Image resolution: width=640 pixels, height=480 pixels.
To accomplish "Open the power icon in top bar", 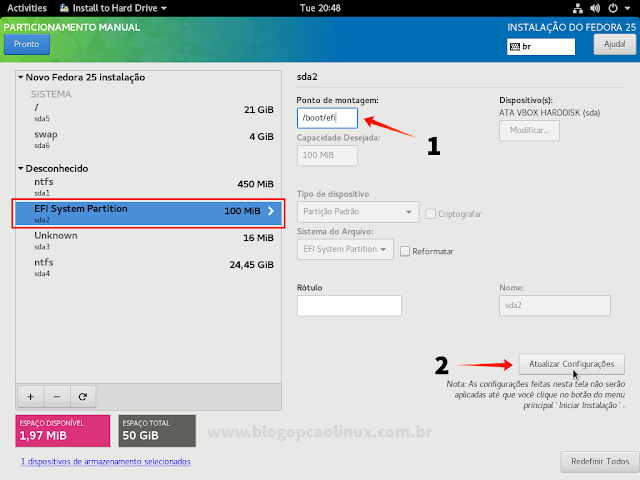I will 613,8.
